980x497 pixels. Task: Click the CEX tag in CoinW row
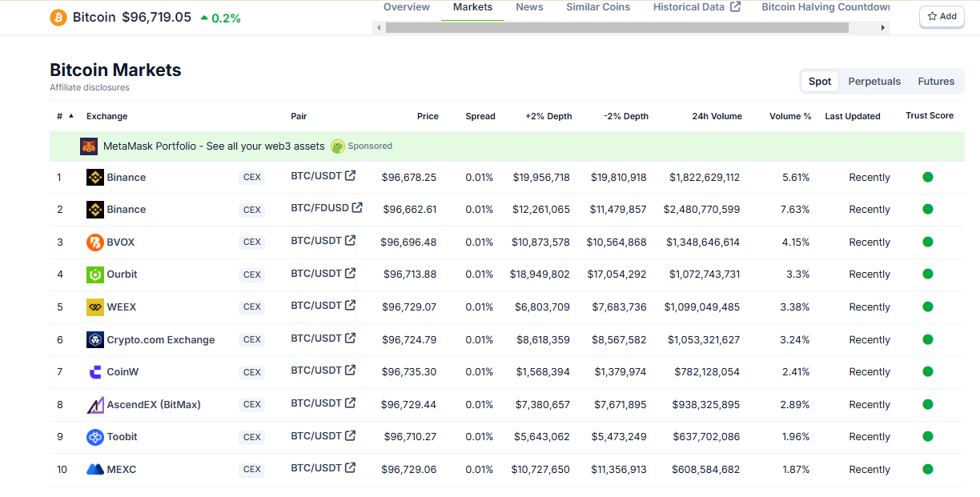[252, 372]
